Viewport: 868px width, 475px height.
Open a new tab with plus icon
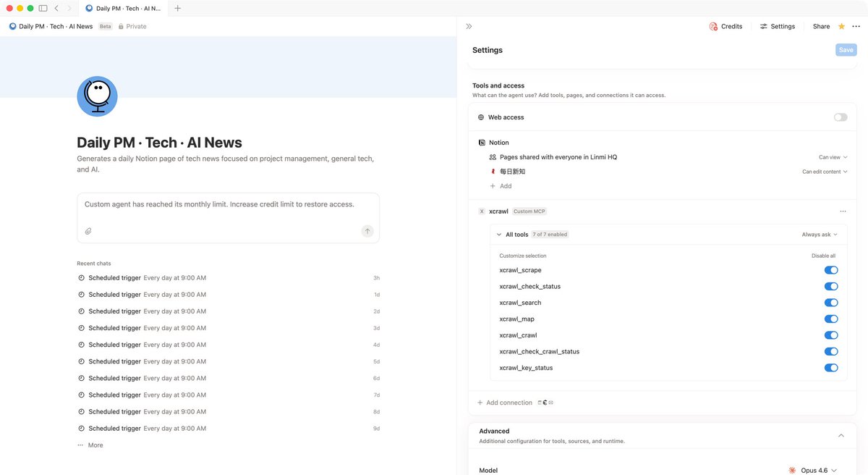(x=178, y=8)
